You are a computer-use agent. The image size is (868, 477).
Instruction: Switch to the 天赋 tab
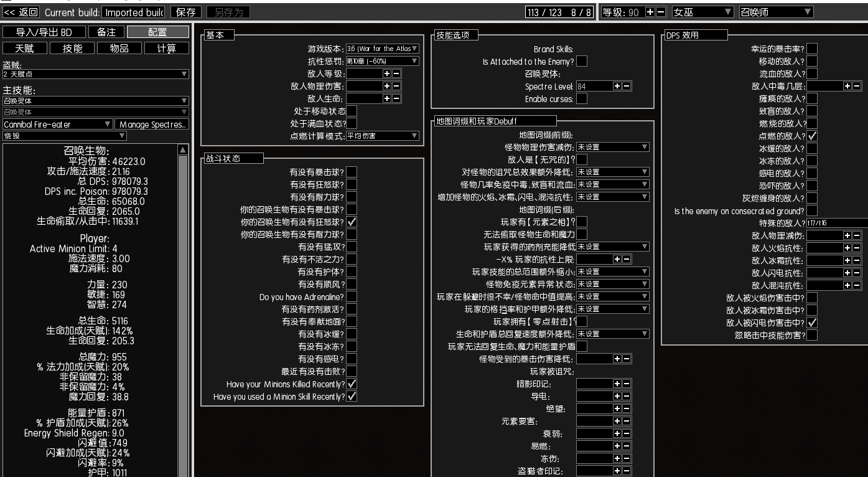click(24, 48)
